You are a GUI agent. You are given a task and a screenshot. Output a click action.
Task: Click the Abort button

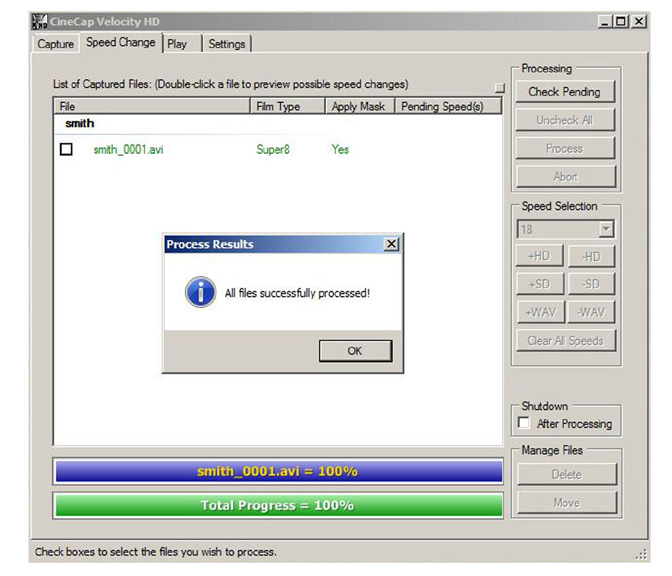(x=566, y=177)
